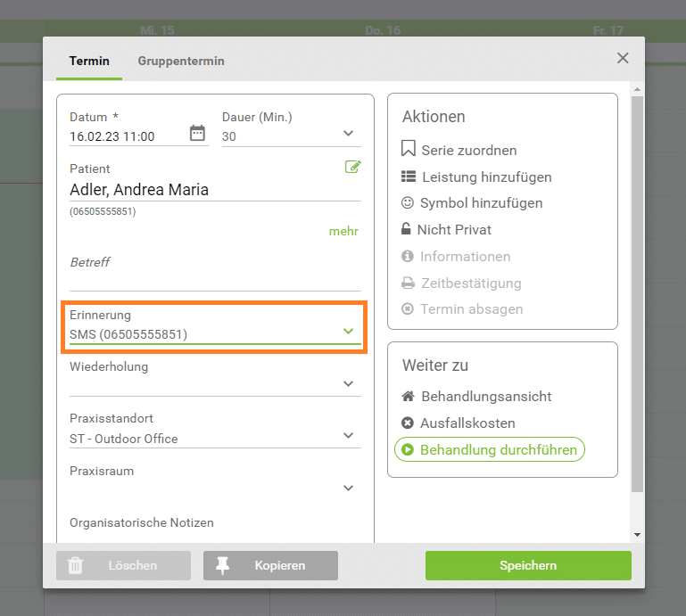Click the dialog scrollbar up arrow
The width and height of the screenshot is (686, 616).
[637, 89]
